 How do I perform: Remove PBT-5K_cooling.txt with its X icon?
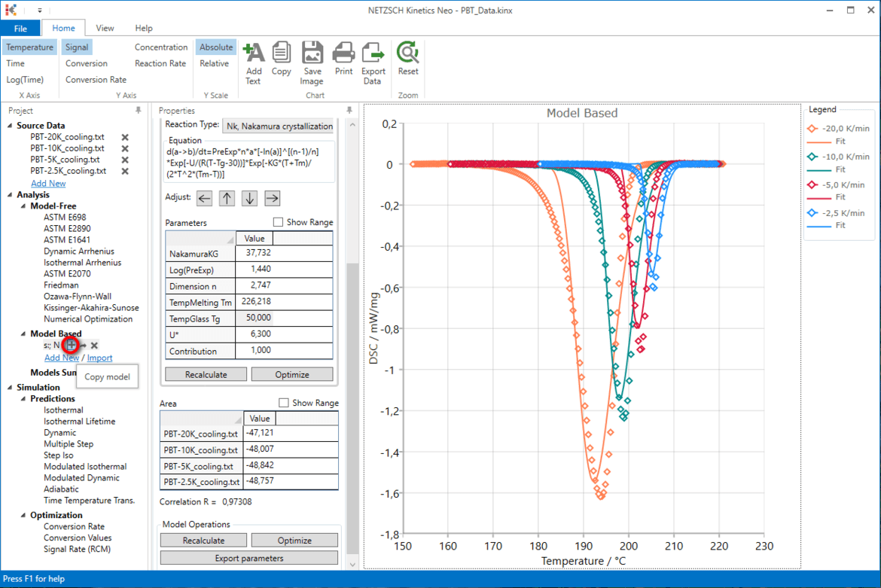[125, 160]
